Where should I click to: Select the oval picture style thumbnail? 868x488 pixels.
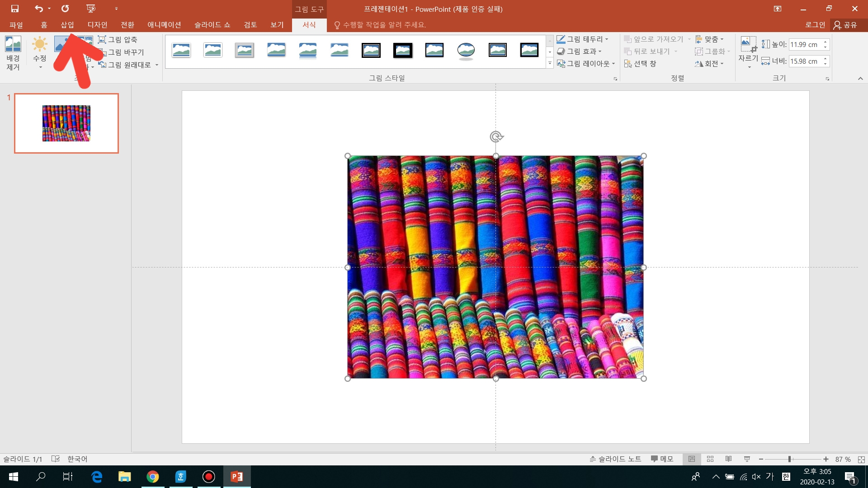pyautogui.click(x=466, y=50)
